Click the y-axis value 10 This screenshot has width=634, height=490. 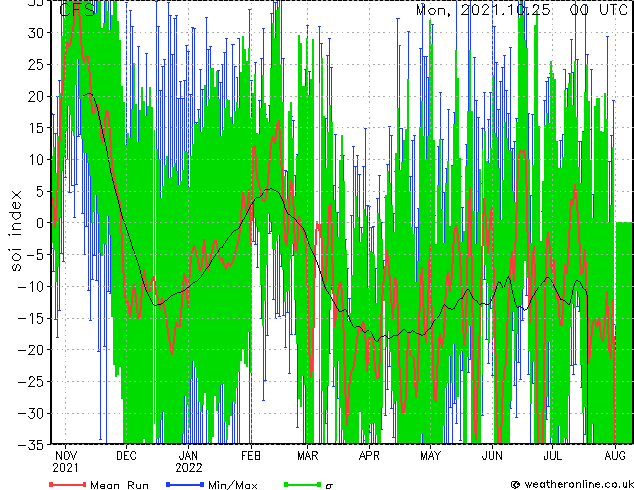pyautogui.click(x=35, y=159)
